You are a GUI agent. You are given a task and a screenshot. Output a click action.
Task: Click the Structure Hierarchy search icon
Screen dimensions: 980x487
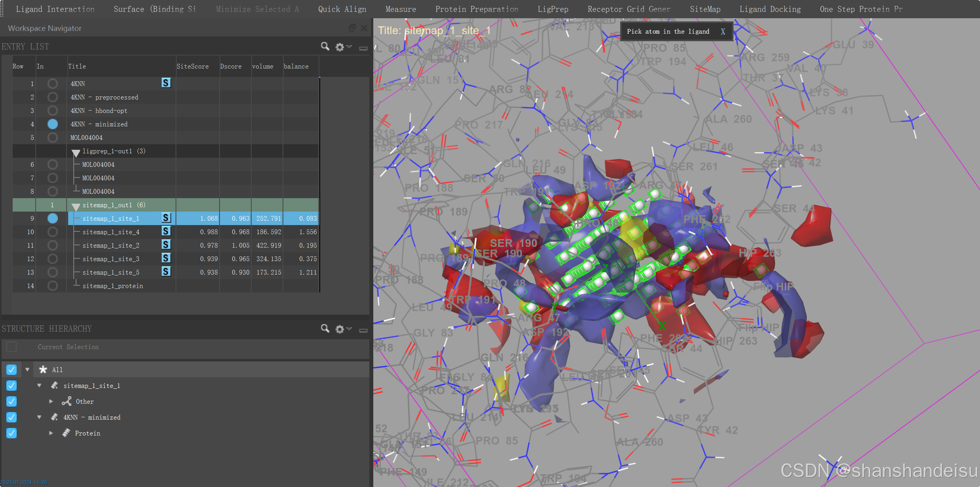(325, 328)
